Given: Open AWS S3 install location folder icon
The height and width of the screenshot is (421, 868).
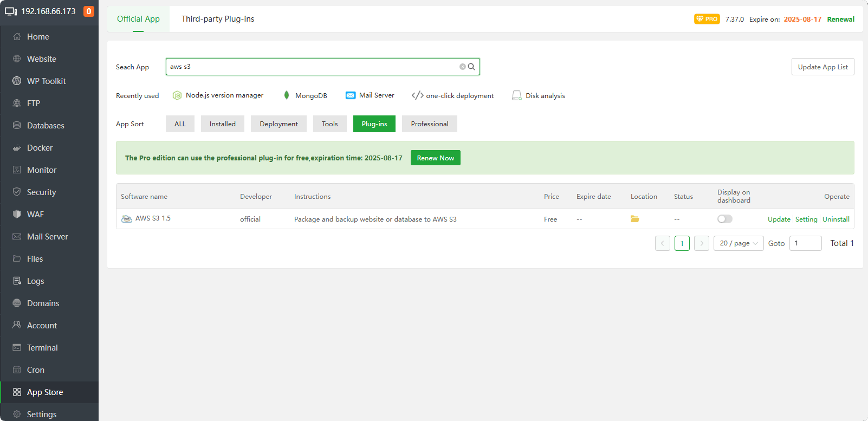Looking at the screenshot, I should point(635,219).
